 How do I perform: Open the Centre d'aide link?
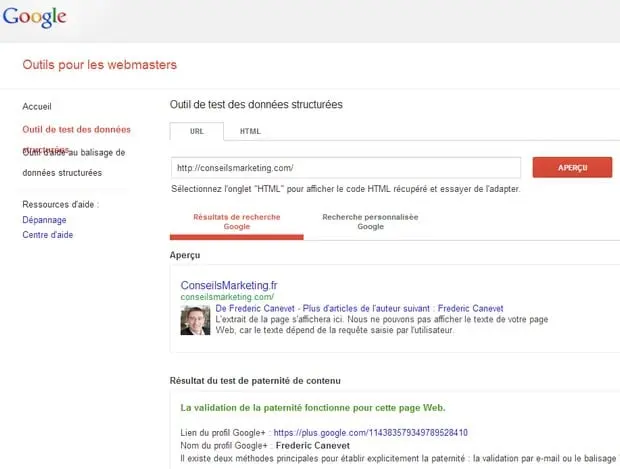click(x=47, y=235)
